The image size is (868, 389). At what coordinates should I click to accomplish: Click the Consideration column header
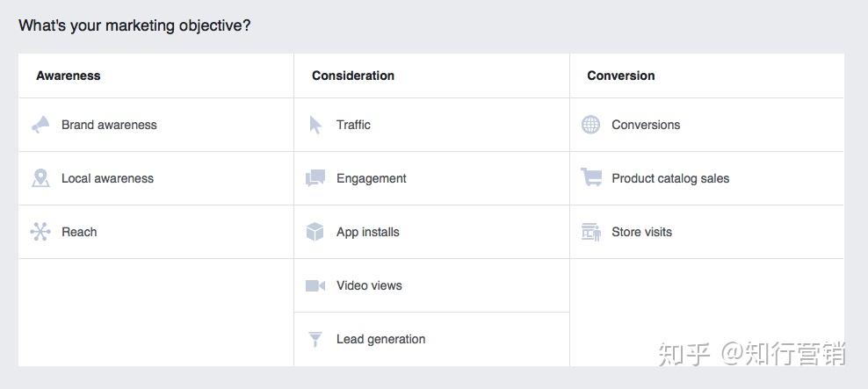[353, 76]
